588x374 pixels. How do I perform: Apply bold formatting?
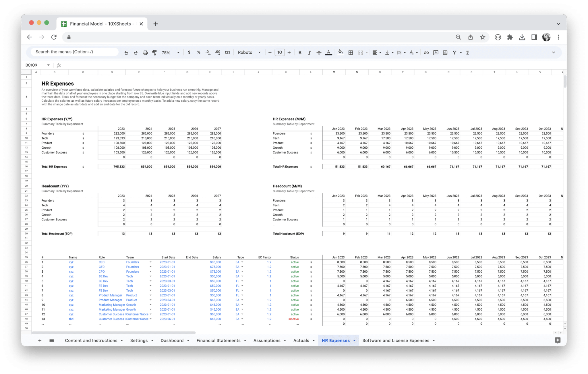pos(300,52)
